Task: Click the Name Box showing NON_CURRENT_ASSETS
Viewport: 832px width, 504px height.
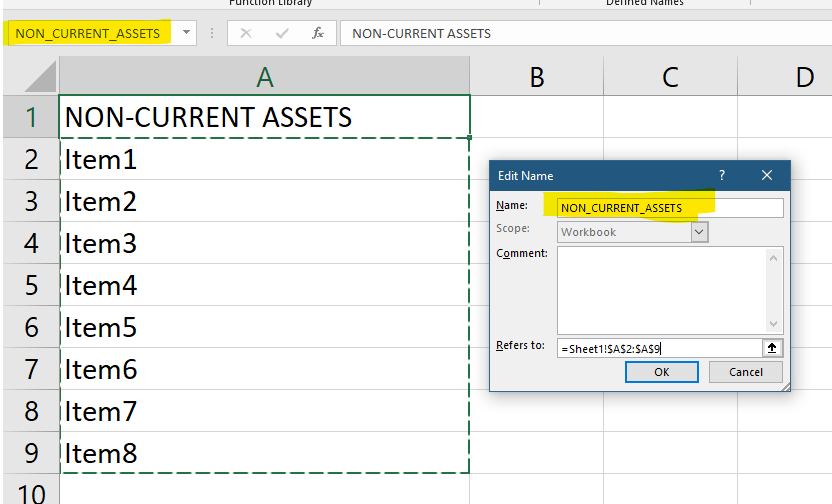Action: coord(94,33)
